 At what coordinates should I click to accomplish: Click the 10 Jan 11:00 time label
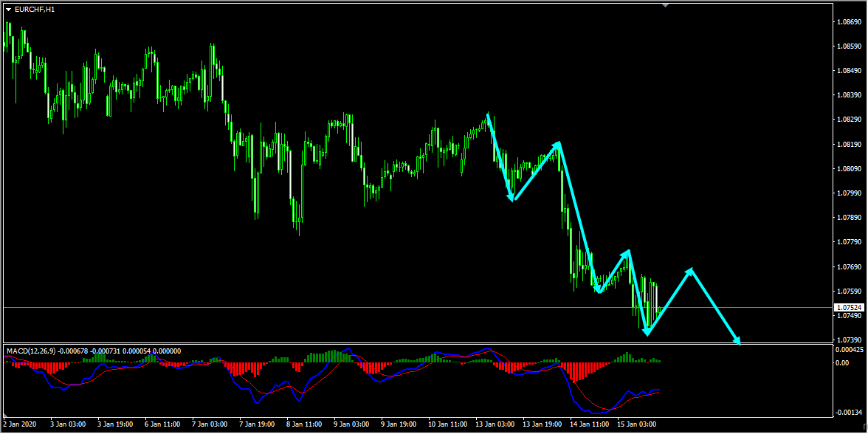click(x=447, y=424)
